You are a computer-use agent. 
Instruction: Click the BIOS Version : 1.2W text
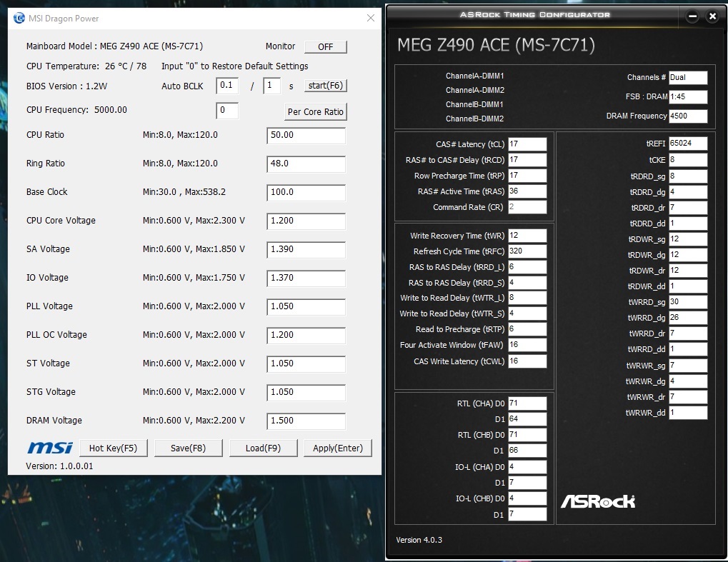coord(67,86)
